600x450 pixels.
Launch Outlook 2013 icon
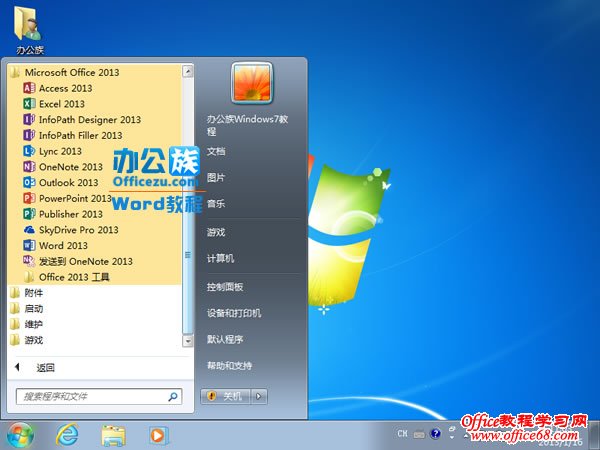[29, 183]
